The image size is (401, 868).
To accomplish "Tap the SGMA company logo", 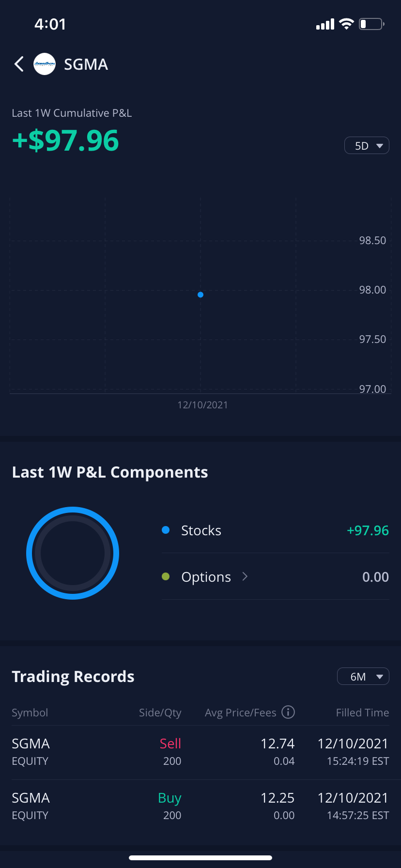I will [x=45, y=64].
